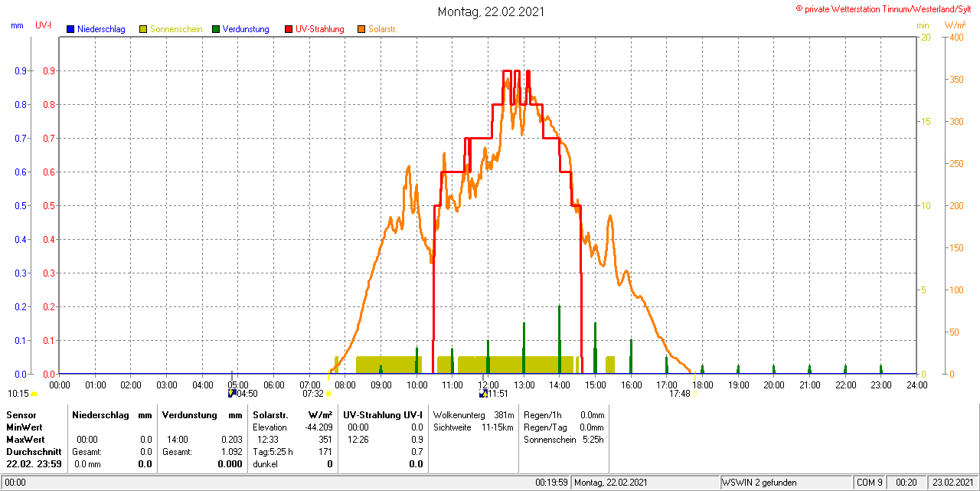Click the Verdunstung max value 0.203
The height and width of the screenshot is (491, 980).
coord(232,440)
